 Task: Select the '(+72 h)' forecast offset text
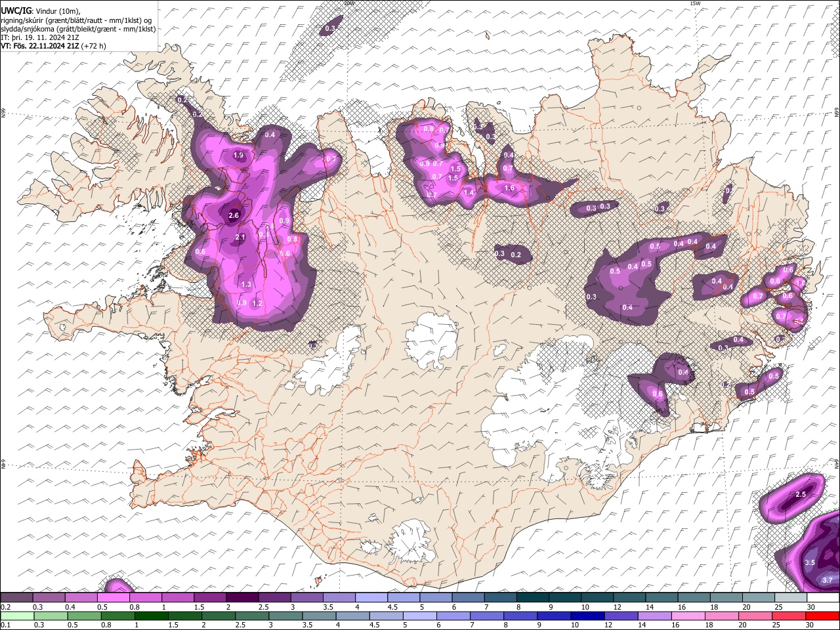click(x=93, y=46)
